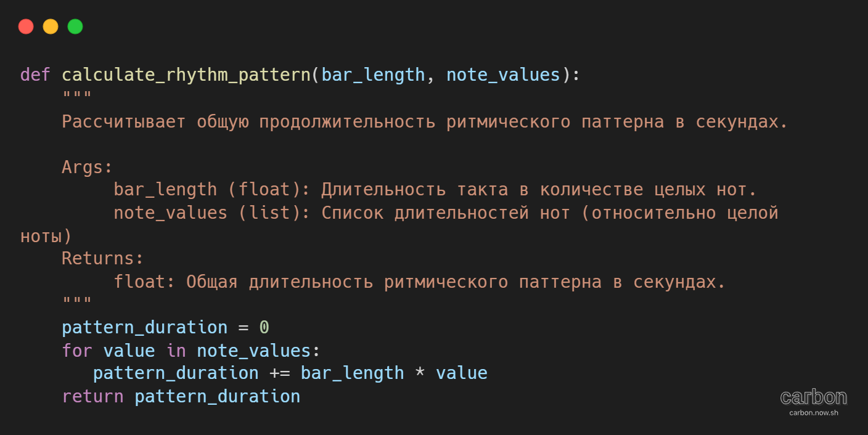Click the for keyword in loop
The height and width of the screenshot is (435, 868).
[77, 351]
